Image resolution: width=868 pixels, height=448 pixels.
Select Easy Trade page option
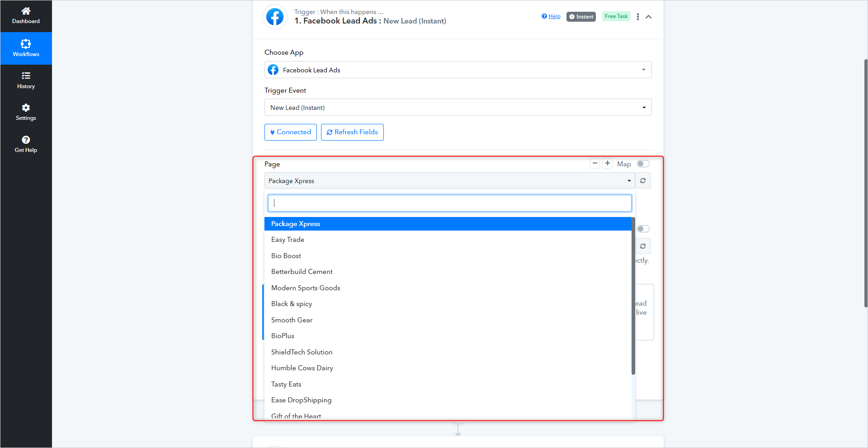[448, 240]
